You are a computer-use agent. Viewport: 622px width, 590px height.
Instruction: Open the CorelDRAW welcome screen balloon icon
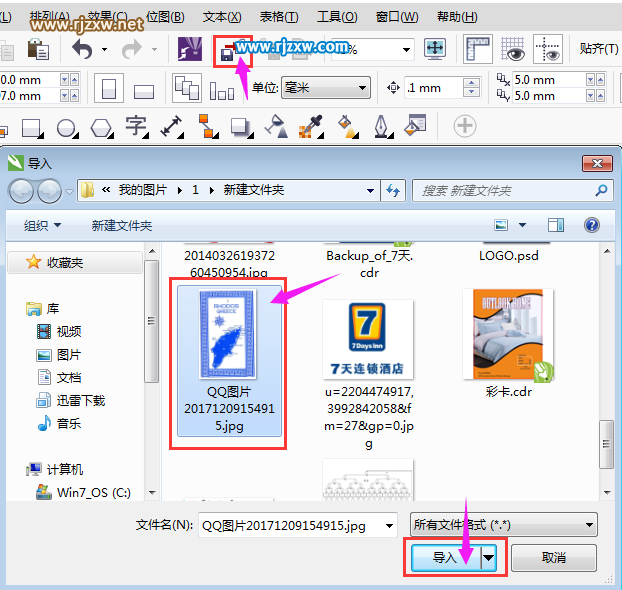190,49
